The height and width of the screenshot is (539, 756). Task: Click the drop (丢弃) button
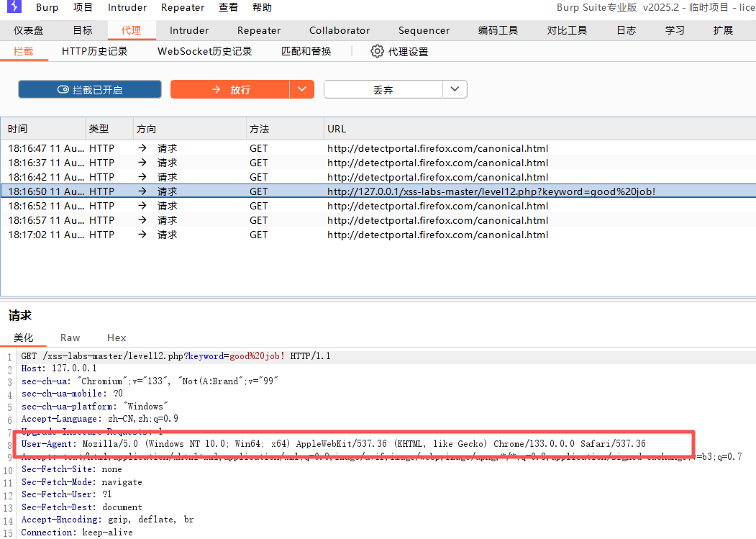(x=383, y=89)
